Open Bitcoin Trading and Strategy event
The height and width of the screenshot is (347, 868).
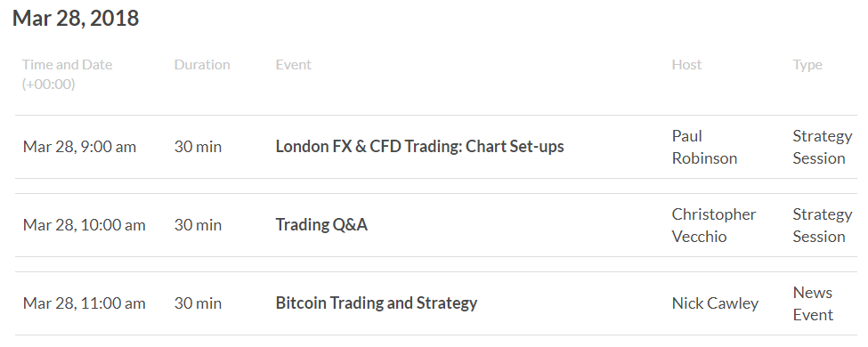pos(377,303)
